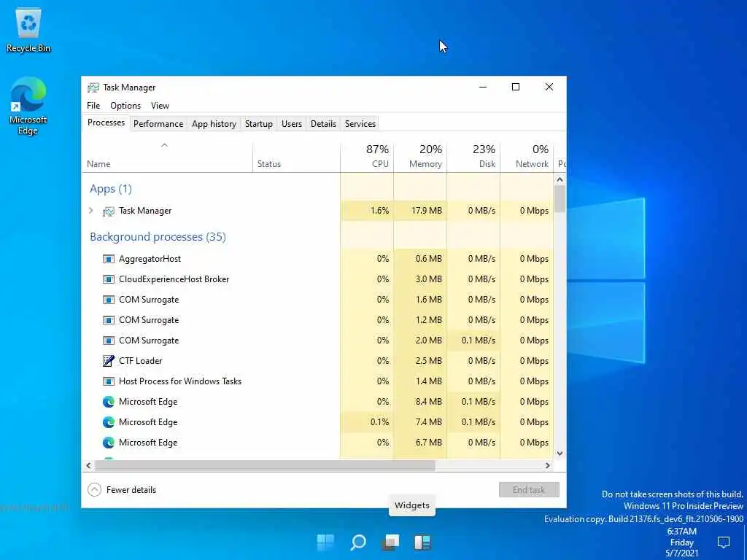Select the CloudExperienceHost Broker row
The height and width of the screenshot is (560, 747).
tap(318, 279)
